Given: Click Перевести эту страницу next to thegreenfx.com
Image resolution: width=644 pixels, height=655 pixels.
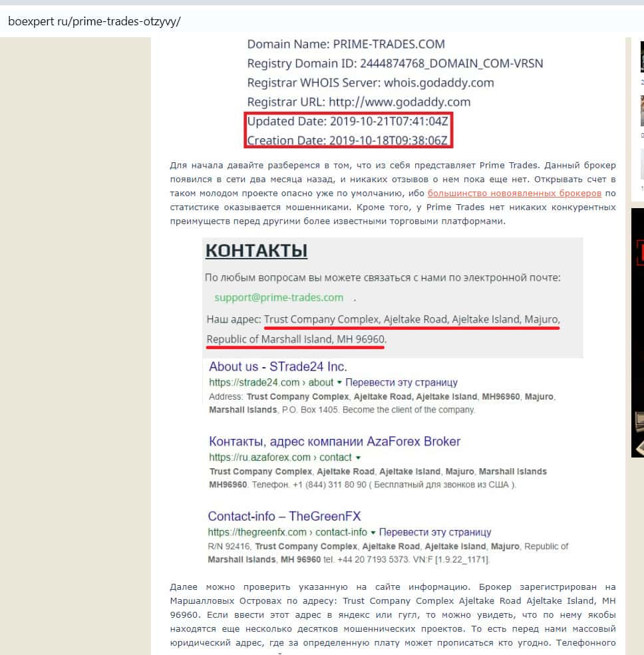Looking at the screenshot, I should (x=434, y=532).
